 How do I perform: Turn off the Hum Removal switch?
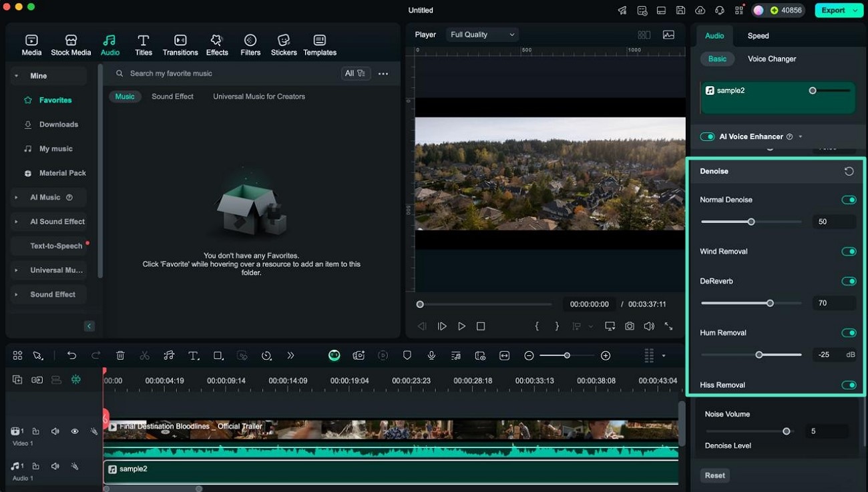coord(849,333)
